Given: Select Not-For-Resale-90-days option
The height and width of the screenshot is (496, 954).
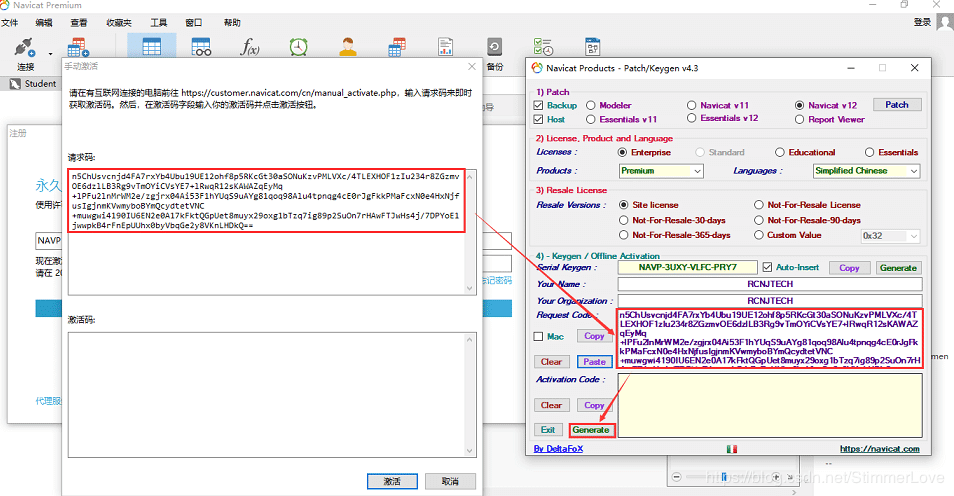Looking at the screenshot, I should 759,220.
